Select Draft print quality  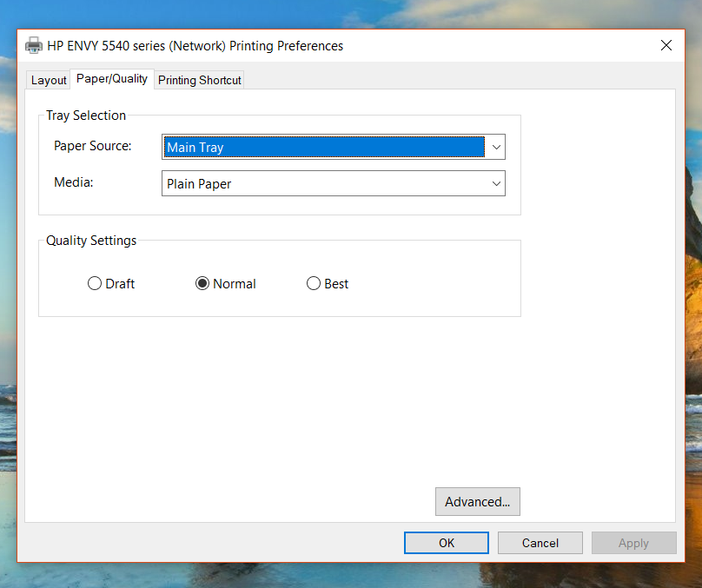(111, 283)
